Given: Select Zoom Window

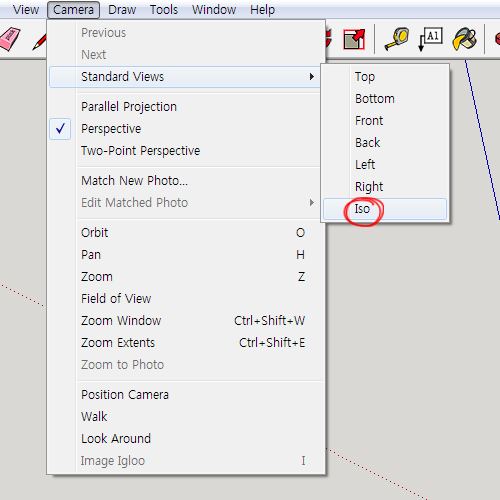Looking at the screenshot, I should pos(185,321).
